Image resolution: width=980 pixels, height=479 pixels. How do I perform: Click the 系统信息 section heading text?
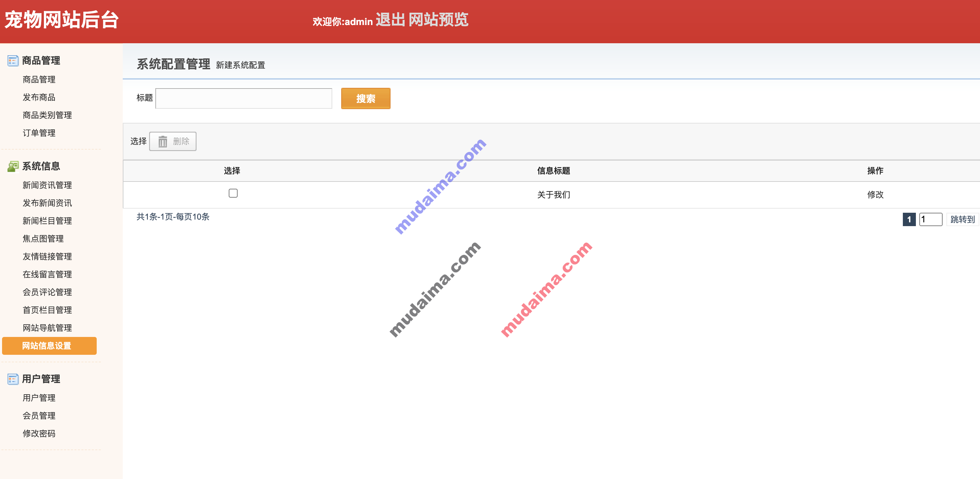point(41,166)
